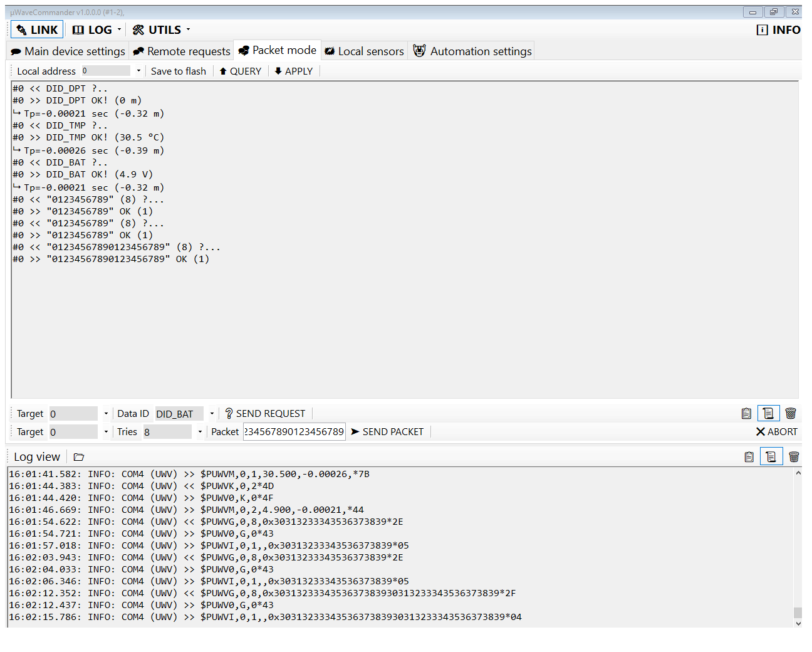Click into the Packet text field
This screenshot has height=652, width=812.
pos(294,432)
